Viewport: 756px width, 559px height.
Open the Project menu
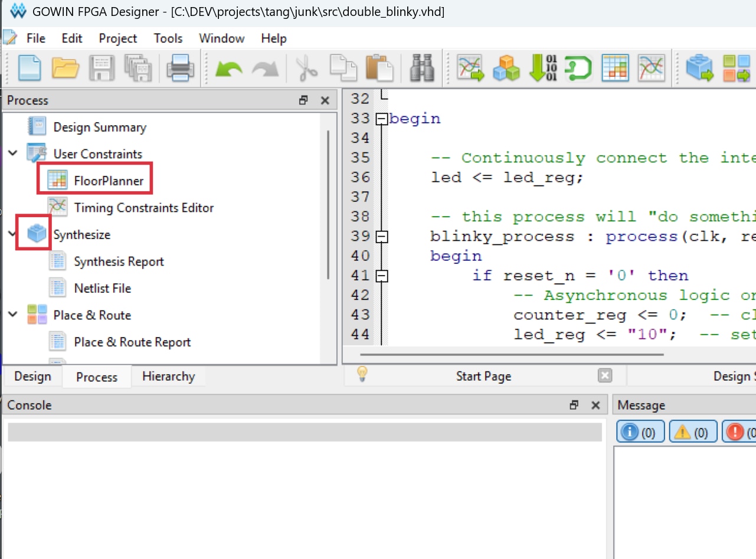[118, 38]
